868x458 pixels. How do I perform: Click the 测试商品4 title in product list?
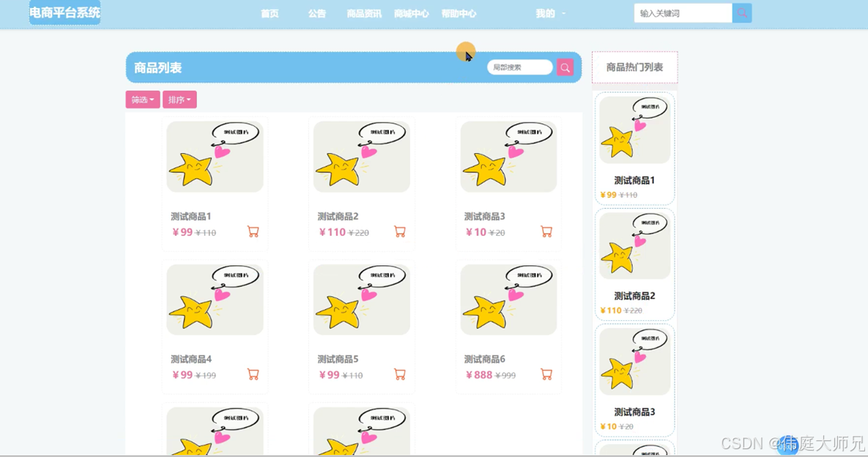point(191,359)
